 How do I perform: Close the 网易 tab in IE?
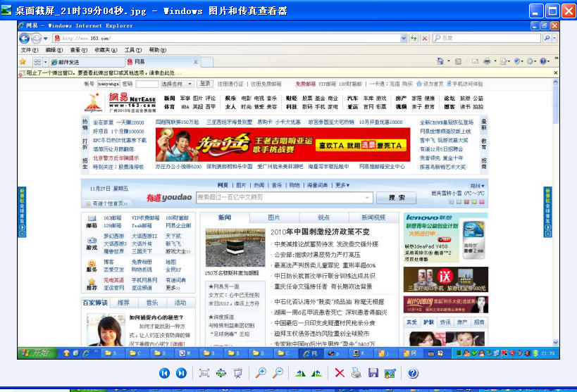tap(195, 62)
